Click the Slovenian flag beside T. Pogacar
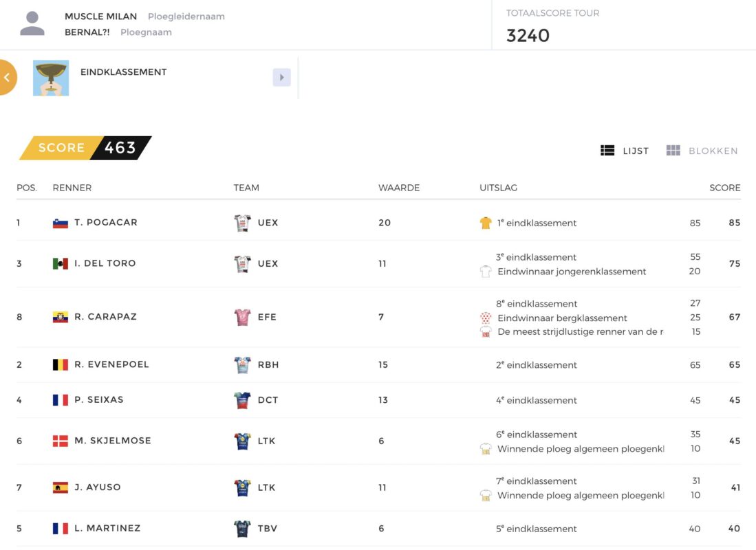The height and width of the screenshot is (550, 756). coord(61,223)
